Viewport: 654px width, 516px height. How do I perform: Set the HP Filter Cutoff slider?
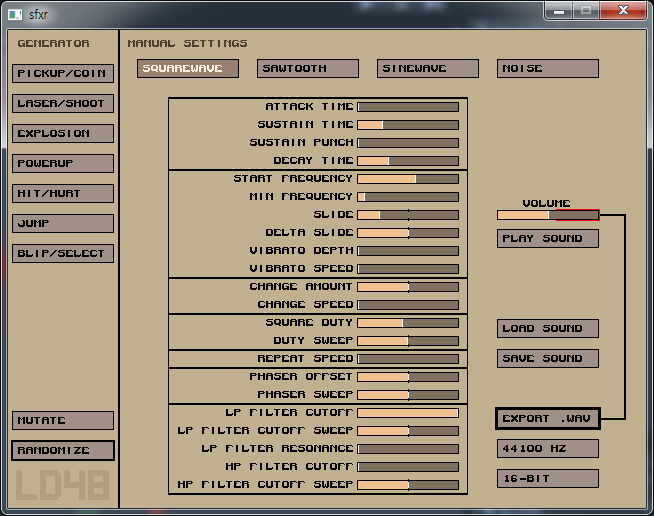click(x=408, y=467)
